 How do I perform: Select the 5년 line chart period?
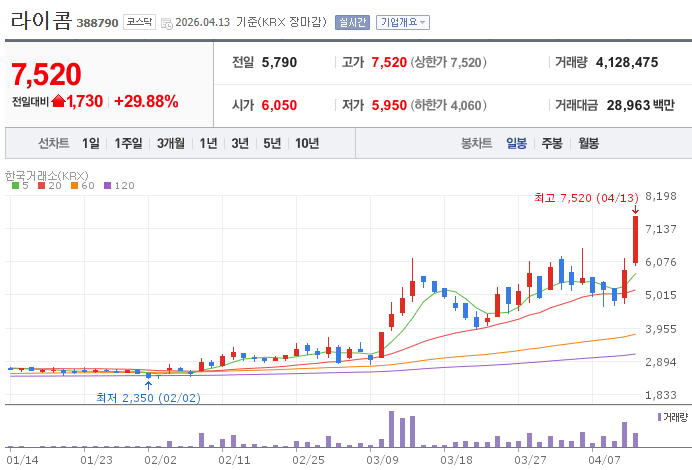tap(272, 143)
